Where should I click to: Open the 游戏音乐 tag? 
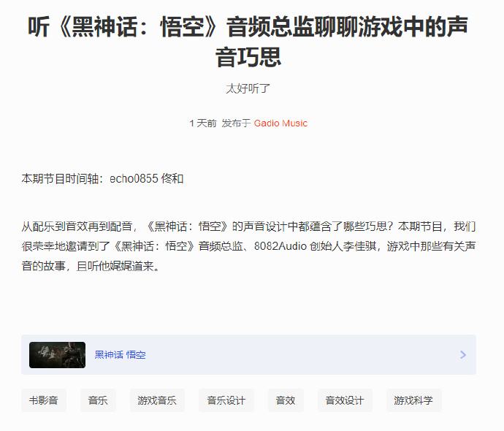coord(157,400)
